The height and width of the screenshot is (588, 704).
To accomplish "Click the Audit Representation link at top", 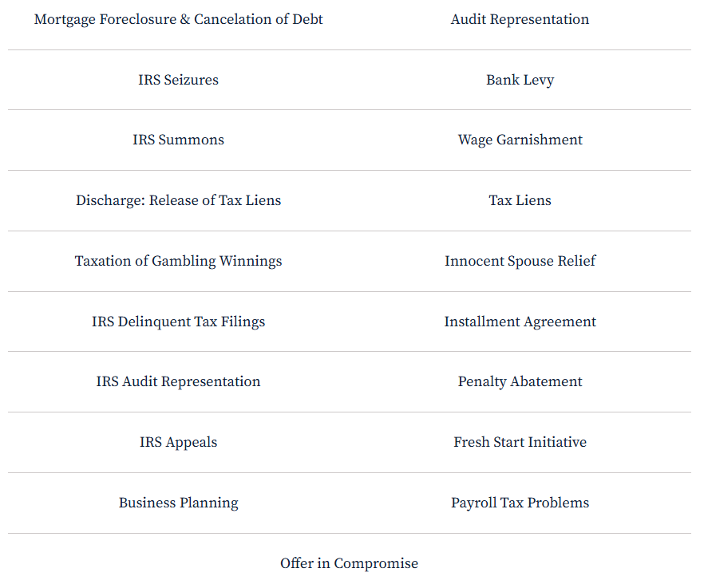I will pos(520,19).
